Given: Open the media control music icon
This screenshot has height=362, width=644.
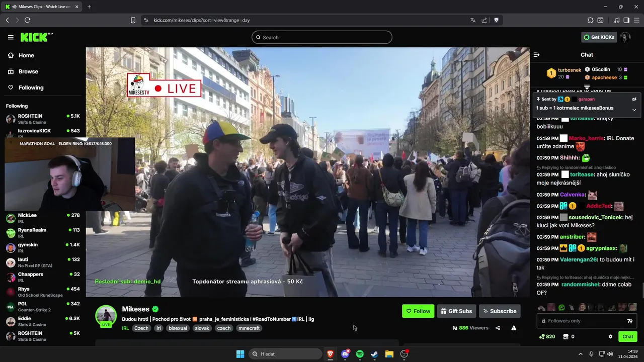Looking at the screenshot, I should click(x=616, y=20).
